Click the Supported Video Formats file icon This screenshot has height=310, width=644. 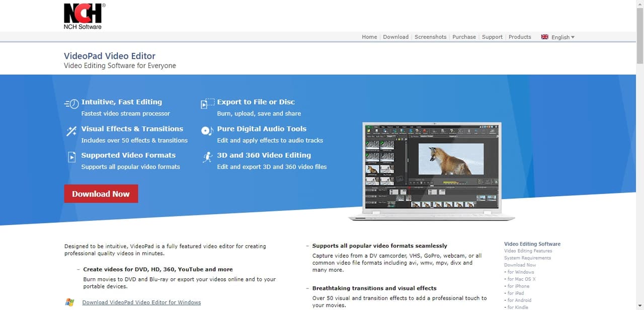(x=71, y=158)
